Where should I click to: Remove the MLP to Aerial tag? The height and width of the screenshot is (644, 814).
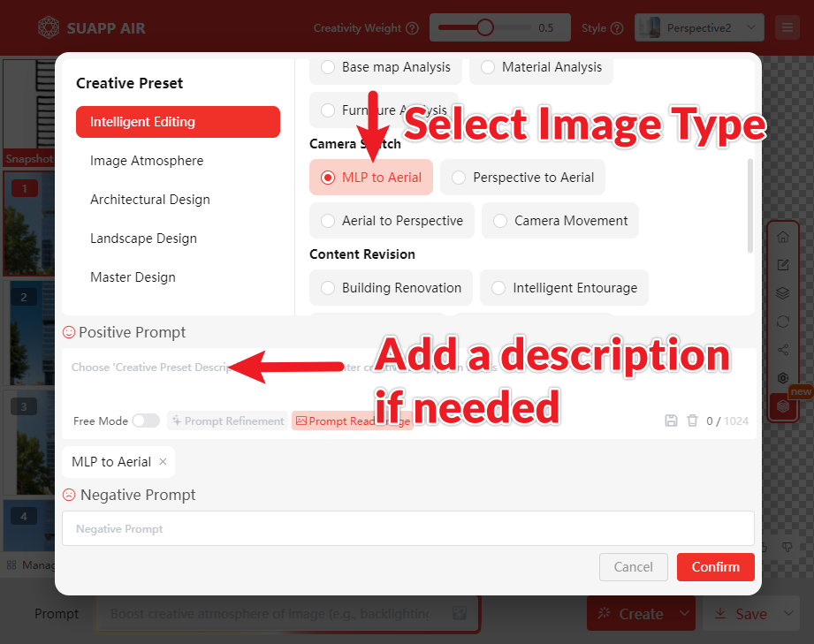[x=163, y=462]
